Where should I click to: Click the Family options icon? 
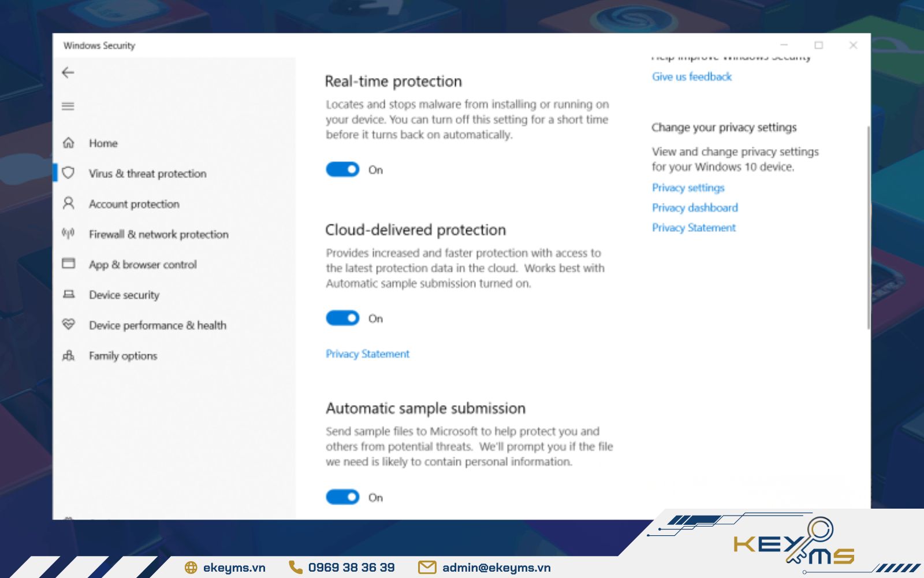[x=69, y=355]
